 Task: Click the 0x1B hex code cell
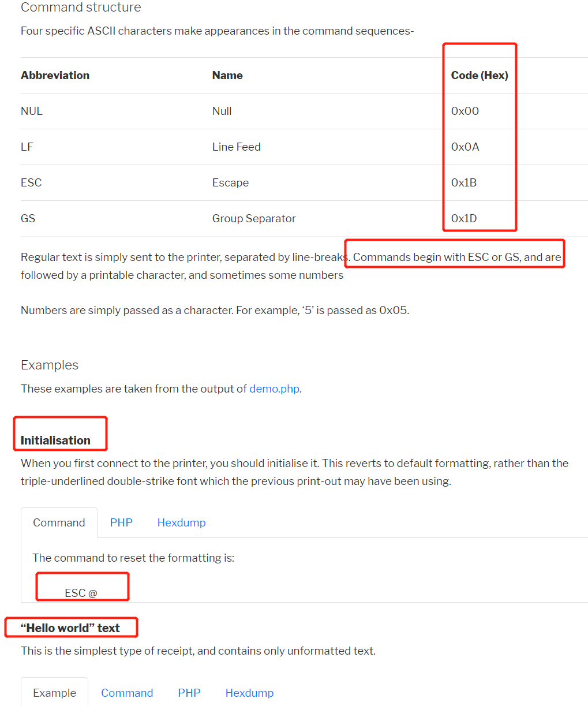click(x=464, y=182)
